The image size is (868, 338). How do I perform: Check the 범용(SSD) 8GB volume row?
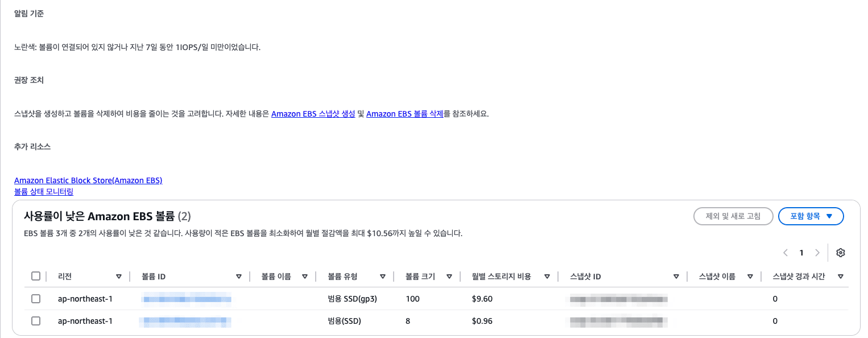(x=36, y=321)
